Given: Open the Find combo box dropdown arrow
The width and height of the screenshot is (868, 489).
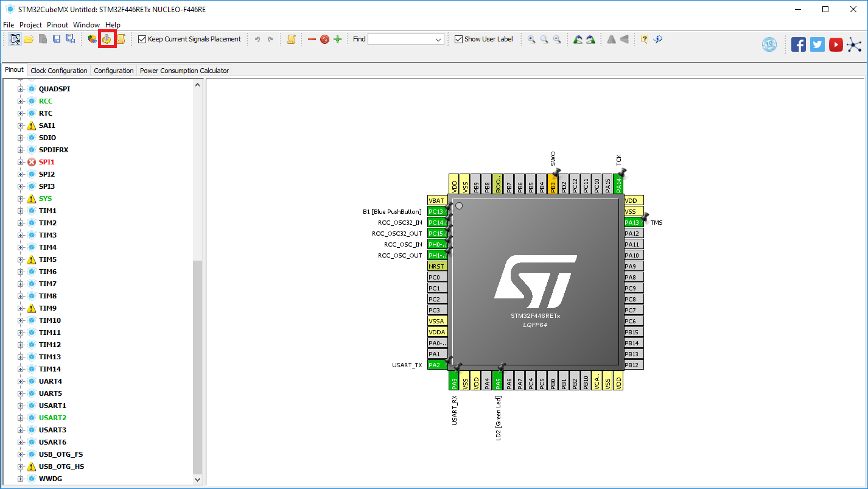Looking at the screenshot, I should click(x=438, y=40).
